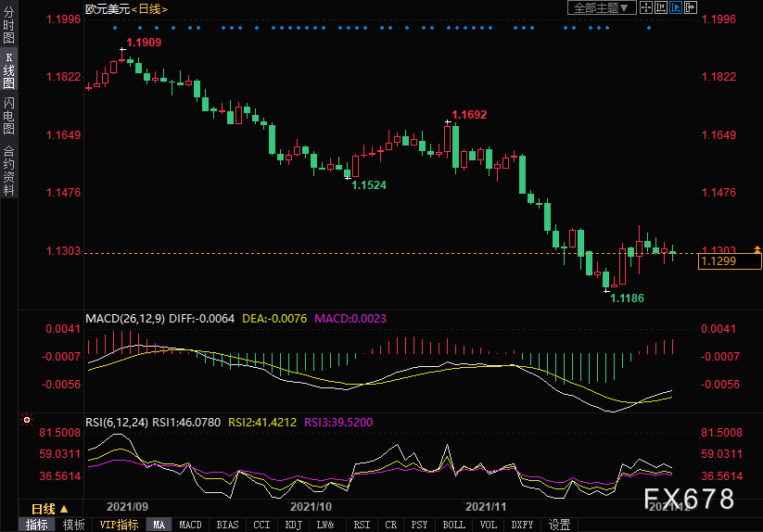
Task: Click the red circle marker beside RSI panel
Action: (26, 421)
